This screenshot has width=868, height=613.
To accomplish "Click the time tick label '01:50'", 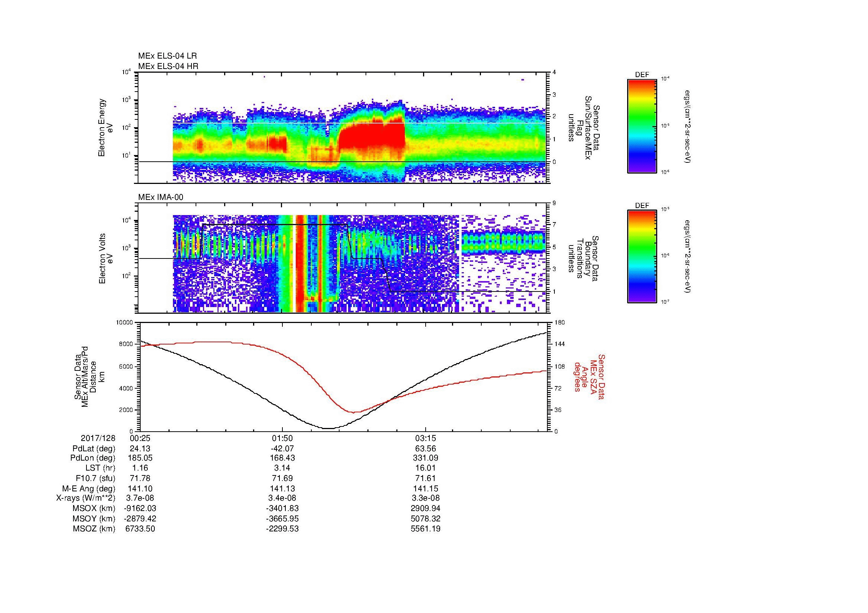I will click(x=282, y=438).
